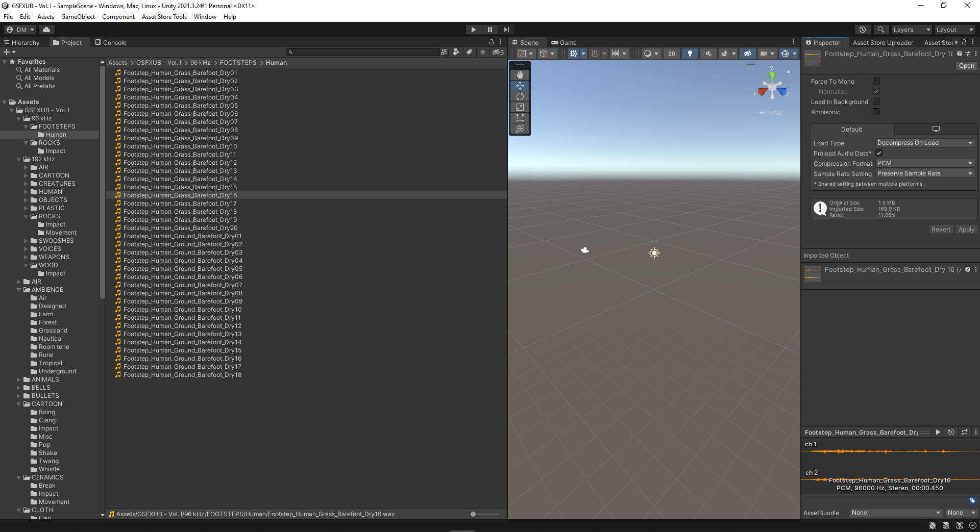This screenshot has height=532, width=980.
Task: Open the cloud services icon
Action: 46,30
